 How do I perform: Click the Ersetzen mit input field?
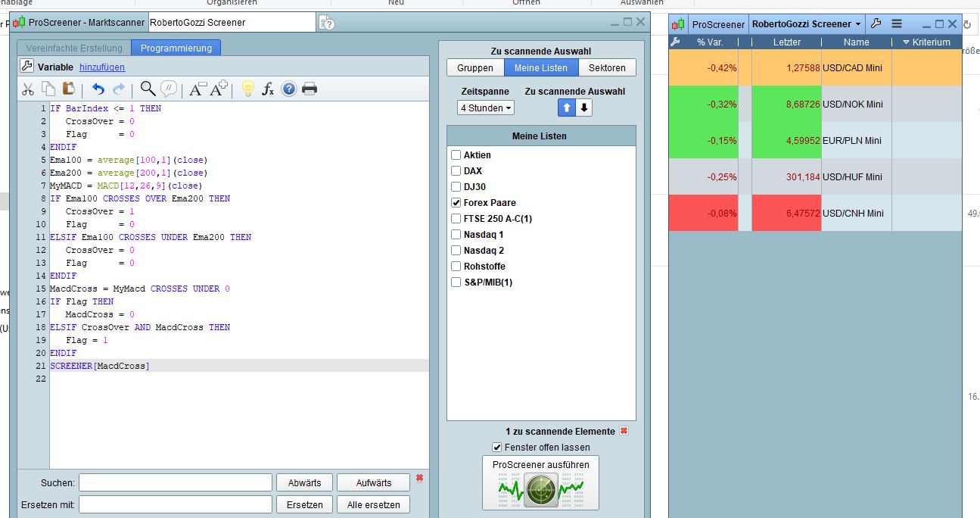tap(175, 504)
